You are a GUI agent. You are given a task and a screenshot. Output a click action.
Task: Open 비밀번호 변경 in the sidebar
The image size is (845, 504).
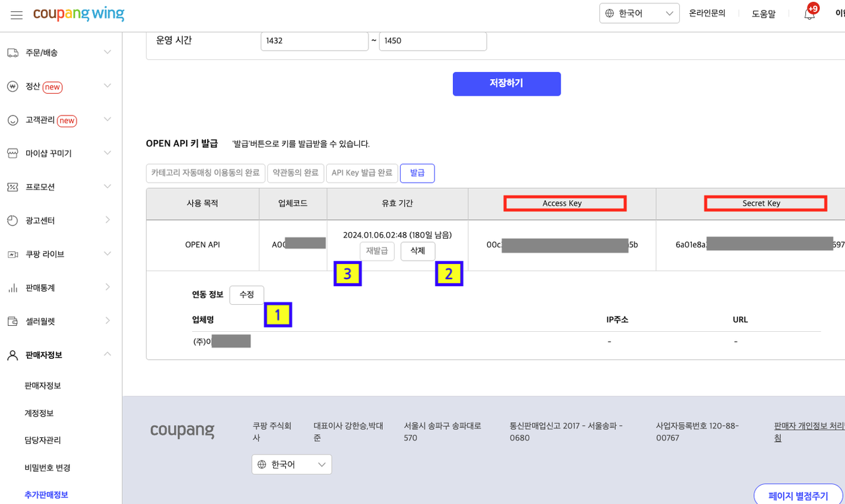tap(48, 468)
